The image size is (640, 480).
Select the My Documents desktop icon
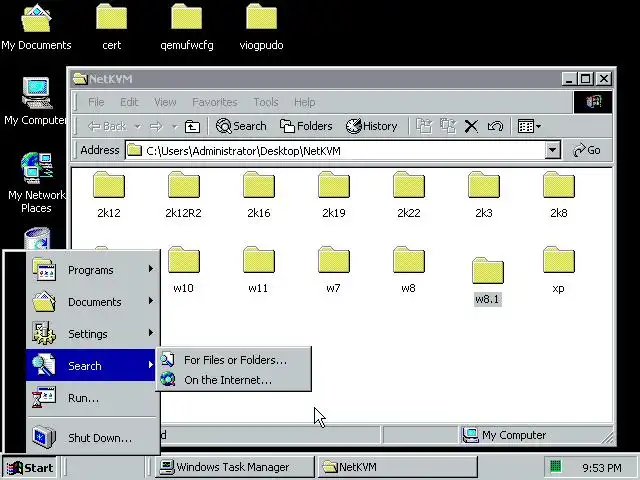click(36, 27)
